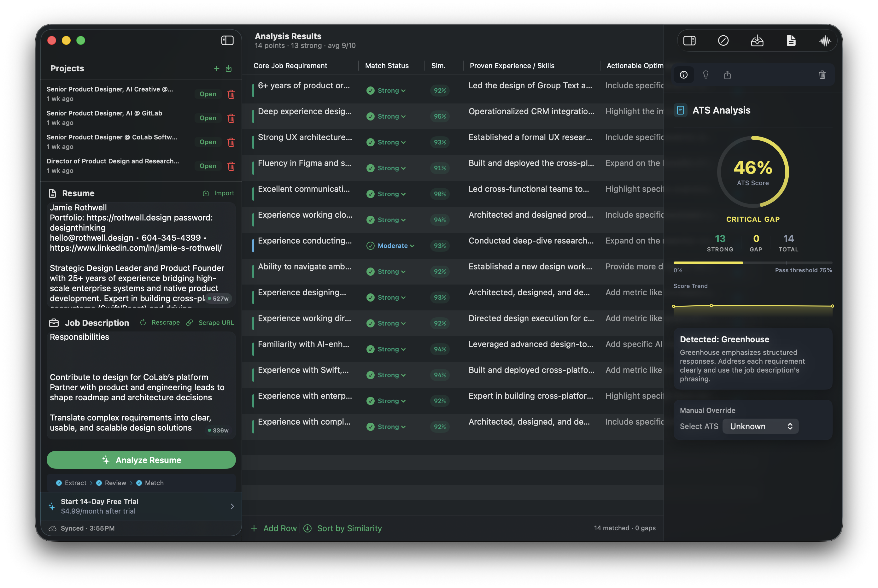Delete the Director of Product Design project
The height and width of the screenshot is (588, 878).
coord(231,166)
